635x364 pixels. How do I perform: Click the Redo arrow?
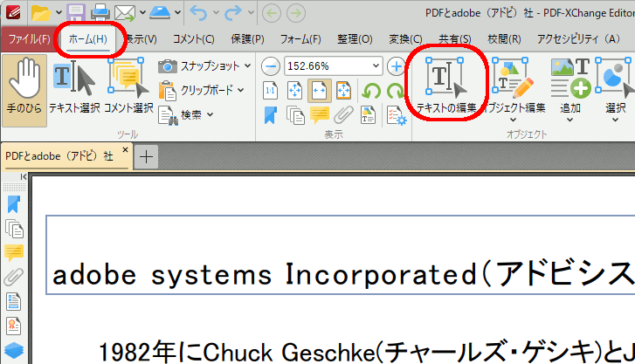pos(233,13)
